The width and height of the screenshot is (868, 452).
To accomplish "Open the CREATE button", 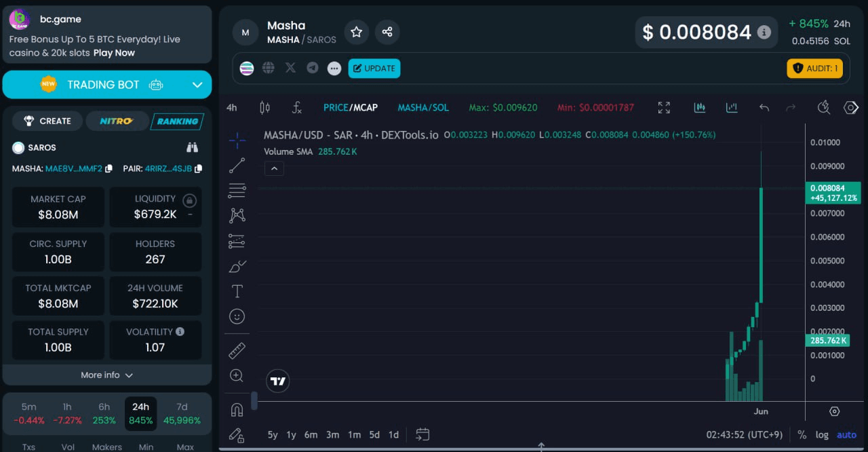I will [47, 121].
